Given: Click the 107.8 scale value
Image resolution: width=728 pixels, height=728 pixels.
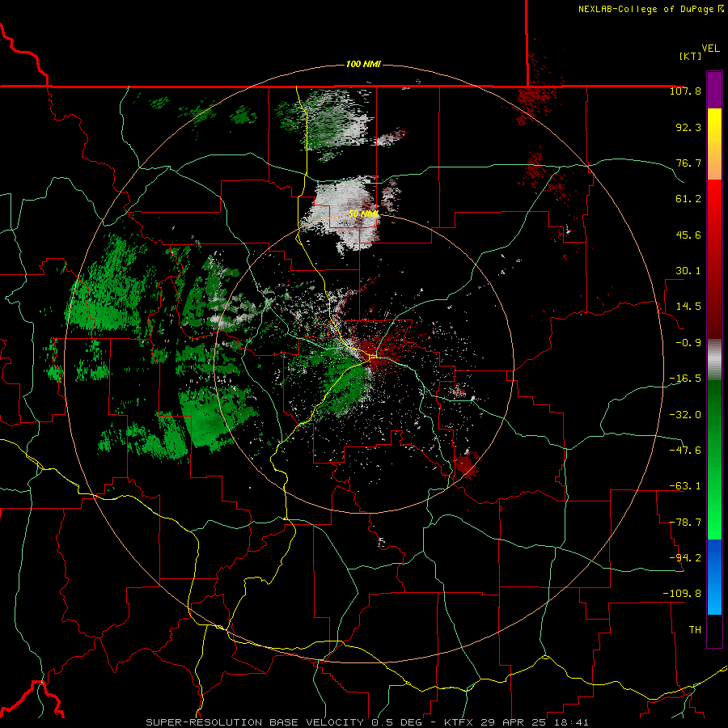Looking at the screenshot, I should pyautogui.click(x=685, y=91).
